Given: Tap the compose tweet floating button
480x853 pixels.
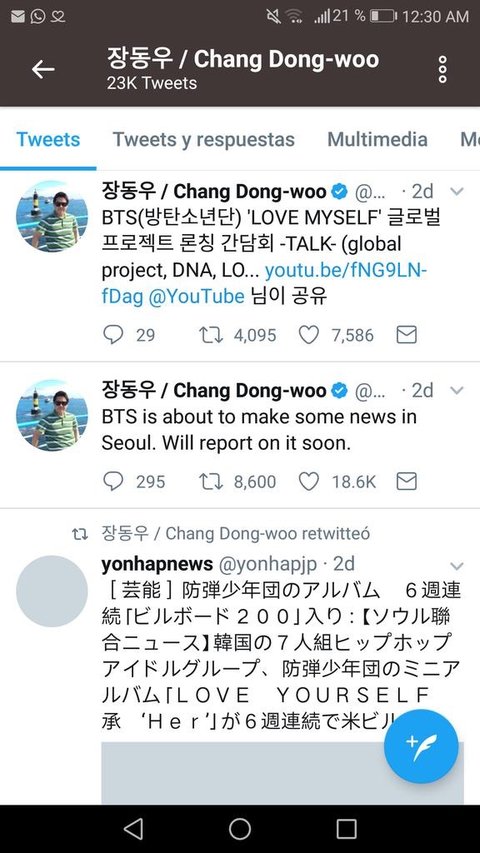Looking at the screenshot, I should [x=421, y=746].
